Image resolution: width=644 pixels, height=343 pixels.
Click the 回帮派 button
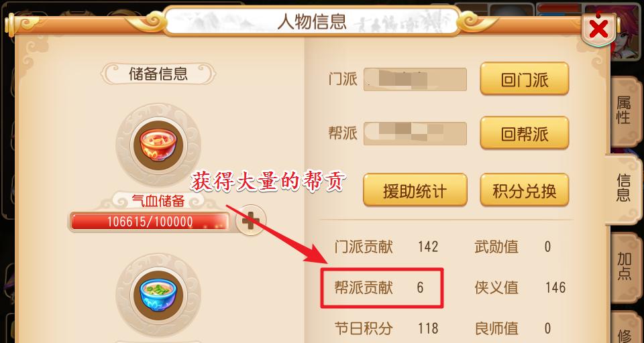[x=525, y=133]
